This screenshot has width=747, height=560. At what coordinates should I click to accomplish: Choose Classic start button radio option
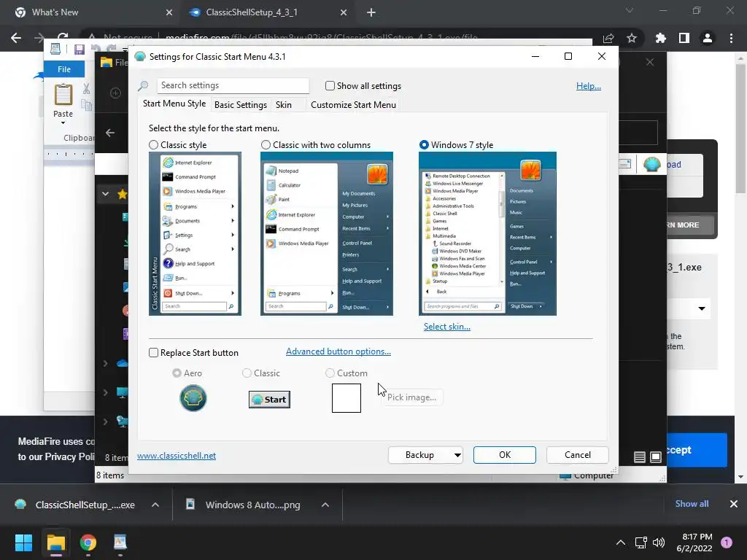coord(247,373)
